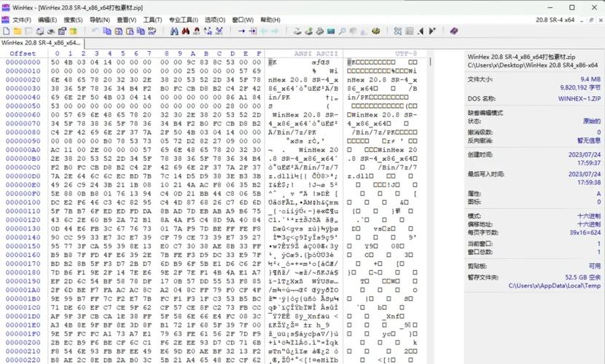
Task: Click the Find Text binoculars icon
Action: coord(174,31)
